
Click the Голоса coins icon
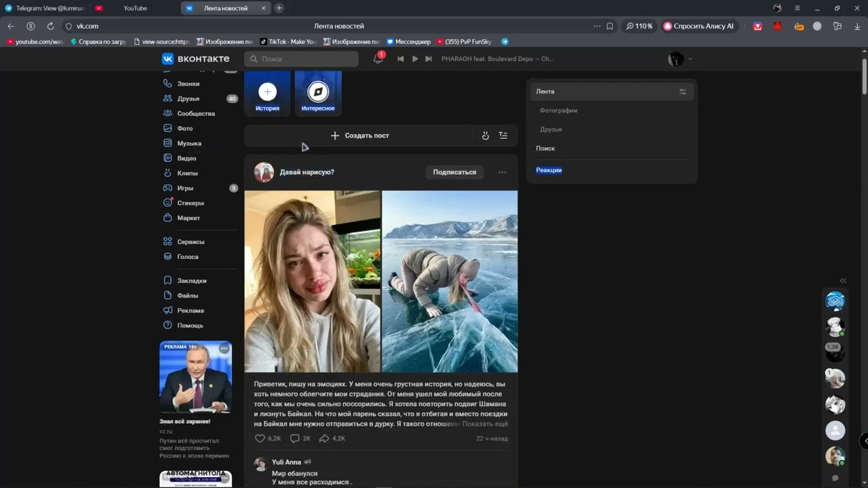pos(167,256)
